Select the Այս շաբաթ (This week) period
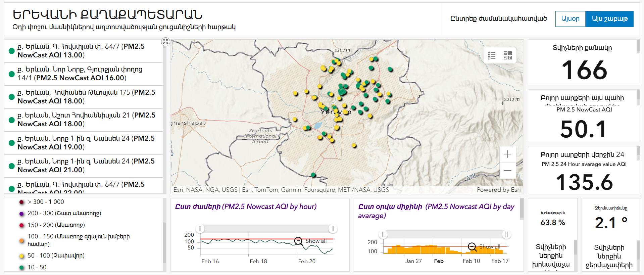This screenshot has height=275, width=644. (609, 19)
